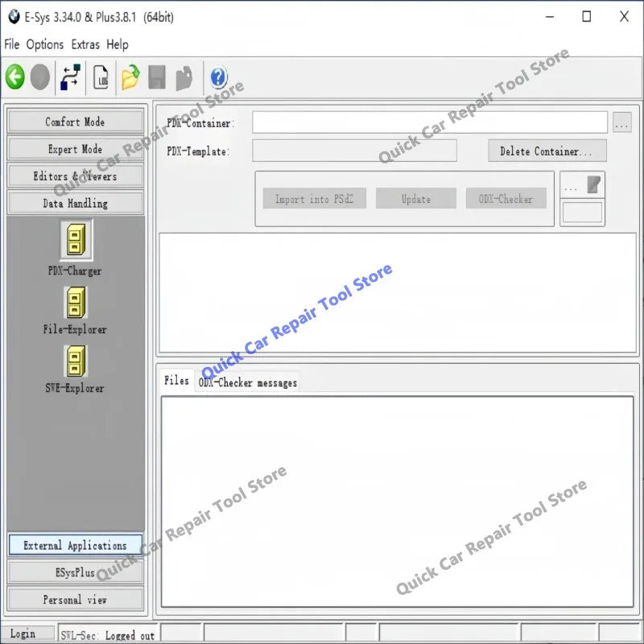Click the gray save-as icon
Screen dimensions: 644x644
(184, 77)
